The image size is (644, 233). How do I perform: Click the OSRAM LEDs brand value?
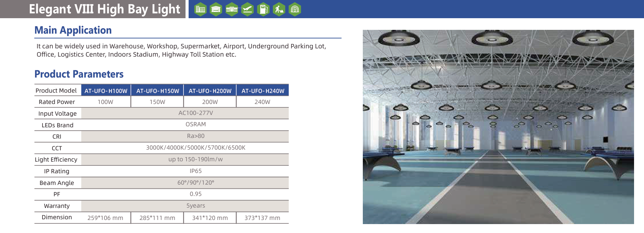(x=195, y=124)
